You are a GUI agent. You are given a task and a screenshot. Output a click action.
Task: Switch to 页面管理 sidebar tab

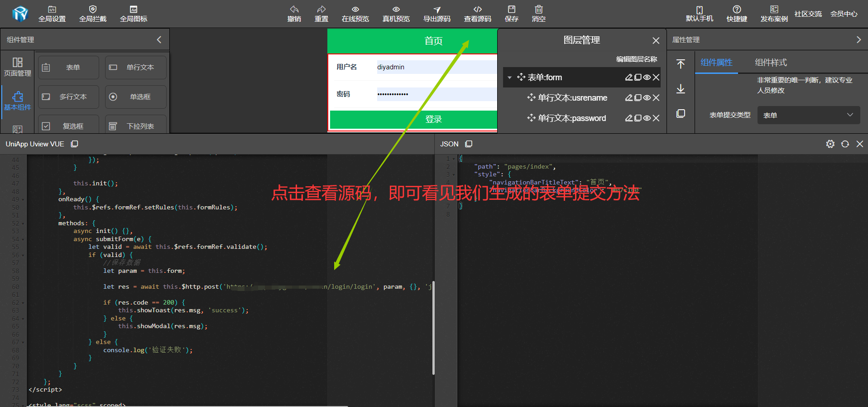pos(18,67)
